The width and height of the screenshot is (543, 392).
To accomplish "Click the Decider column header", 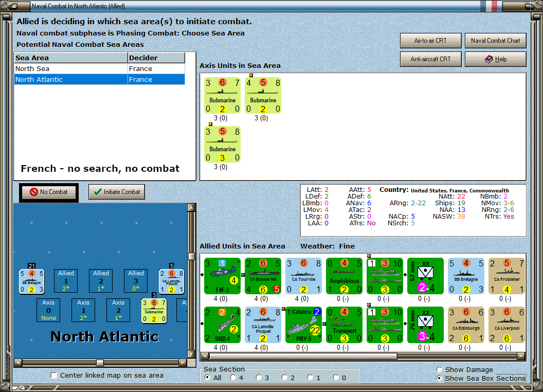I will click(156, 58).
